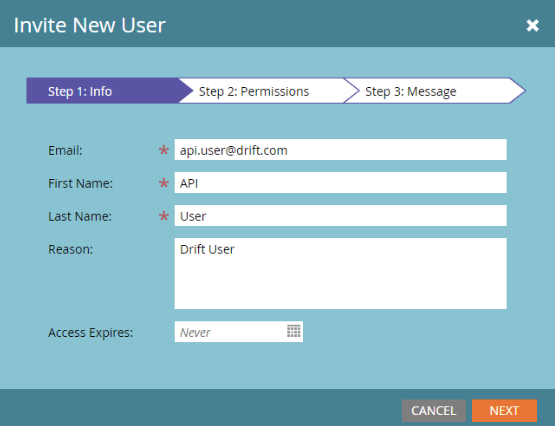
Task: Click the Last Name: label
Action: click(80, 217)
